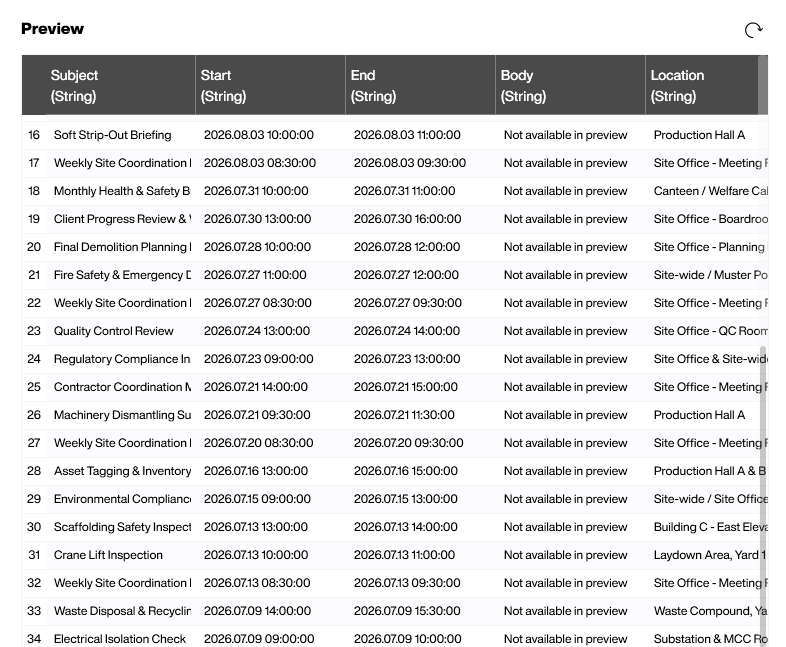The height and width of the screenshot is (647, 786).
Task: Click 'Final Demolition Planning' subject cell
Action: click(122, 248)
